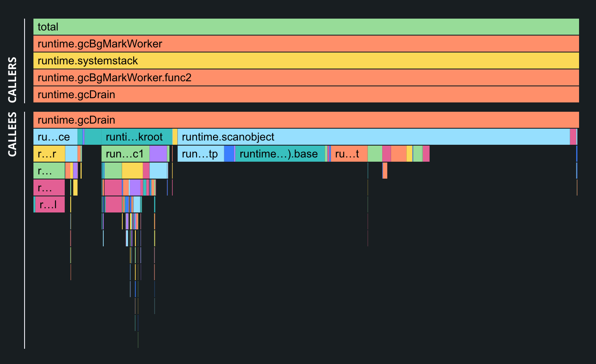Click the green 'total' root frame
The height and width of the screenshot is (364, 596).
pyautogui.click(x=306, y=27)
